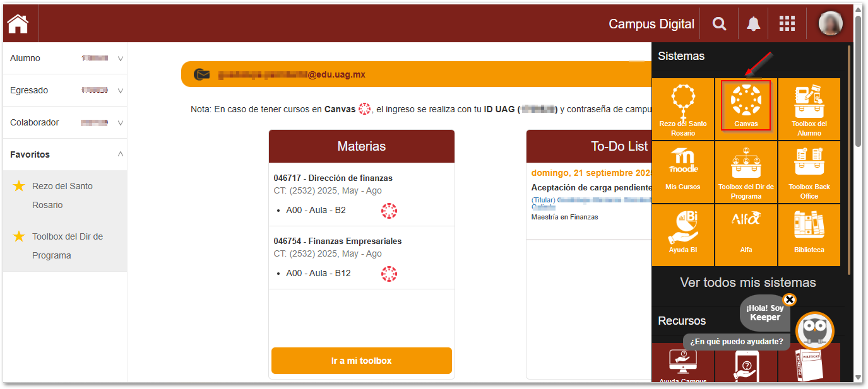Open the Ayuda Campus resource tile

[683, 363]
